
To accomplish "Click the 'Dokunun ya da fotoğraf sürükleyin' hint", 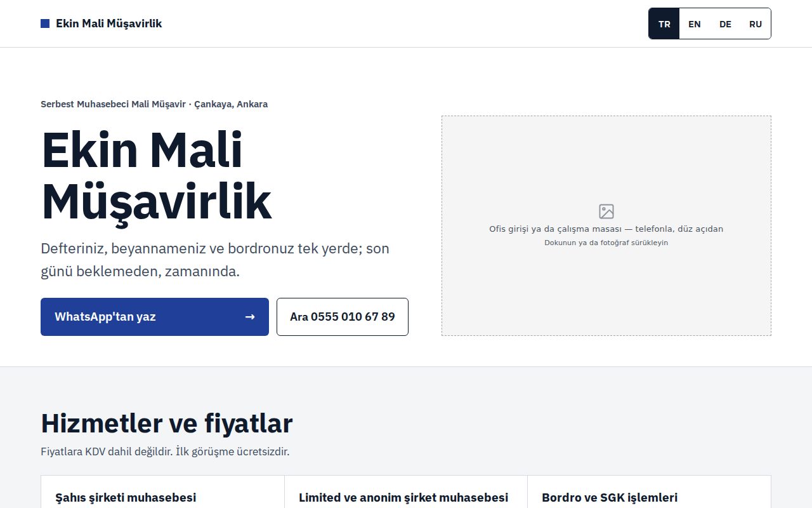I will click(606, 243).
